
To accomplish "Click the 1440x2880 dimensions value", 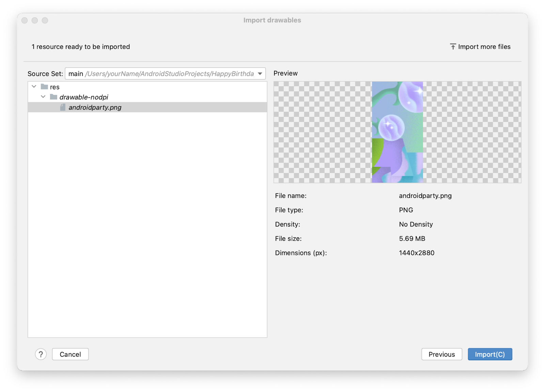I will pyautogui.click(x=417, y=253).
